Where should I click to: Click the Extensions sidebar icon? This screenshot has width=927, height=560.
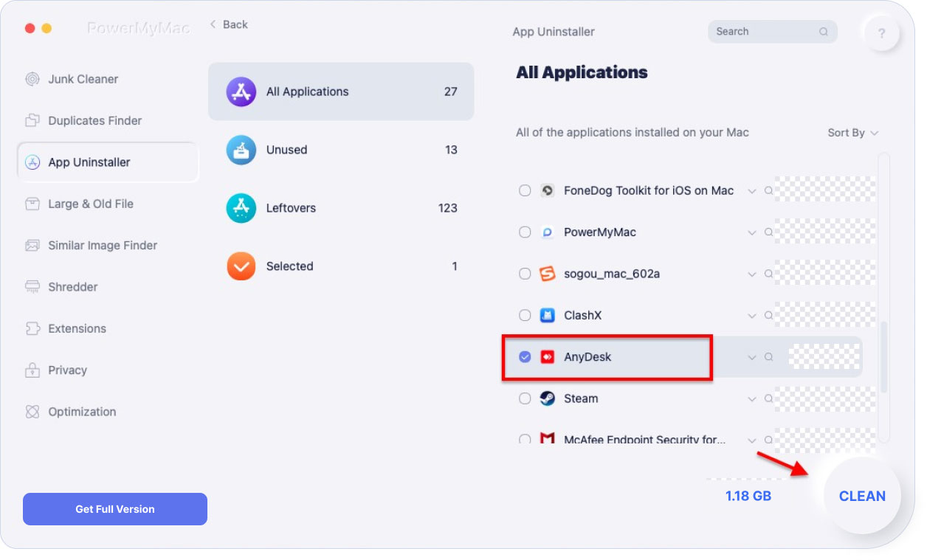coord(32,328)
